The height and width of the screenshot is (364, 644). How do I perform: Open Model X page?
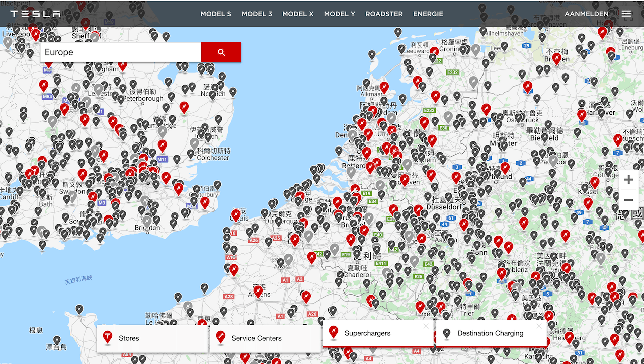coord(298,14)
